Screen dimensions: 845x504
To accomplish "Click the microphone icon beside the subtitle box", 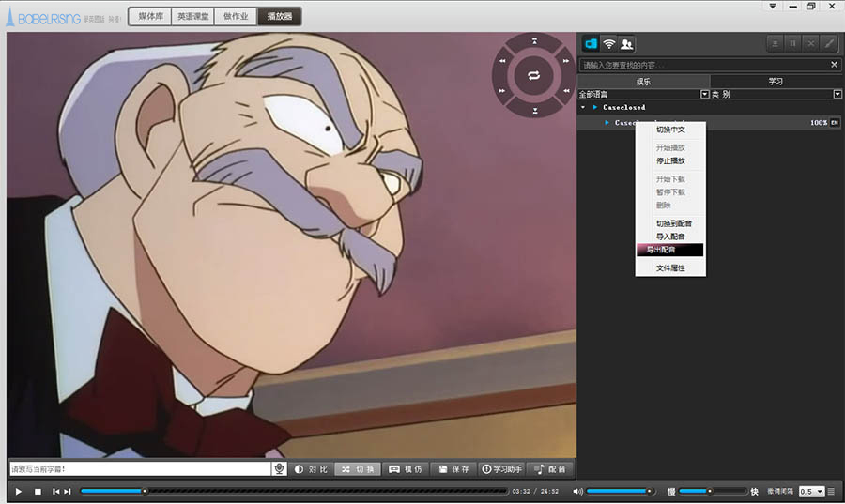I will coord(279,469).
